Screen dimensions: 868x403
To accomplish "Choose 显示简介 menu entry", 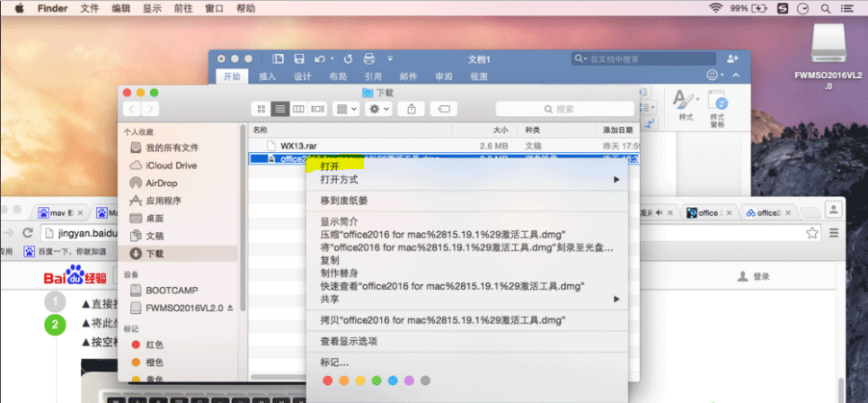I will click(x=340, y=221).
